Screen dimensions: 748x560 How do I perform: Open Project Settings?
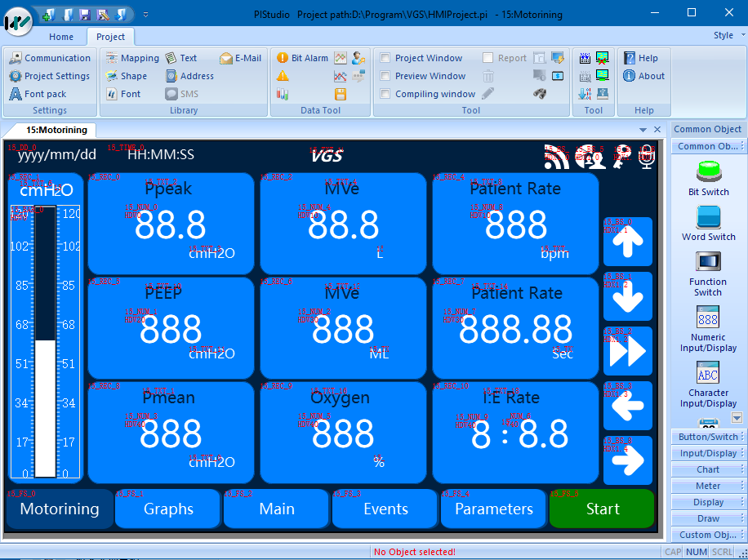[x=50, y=76]
